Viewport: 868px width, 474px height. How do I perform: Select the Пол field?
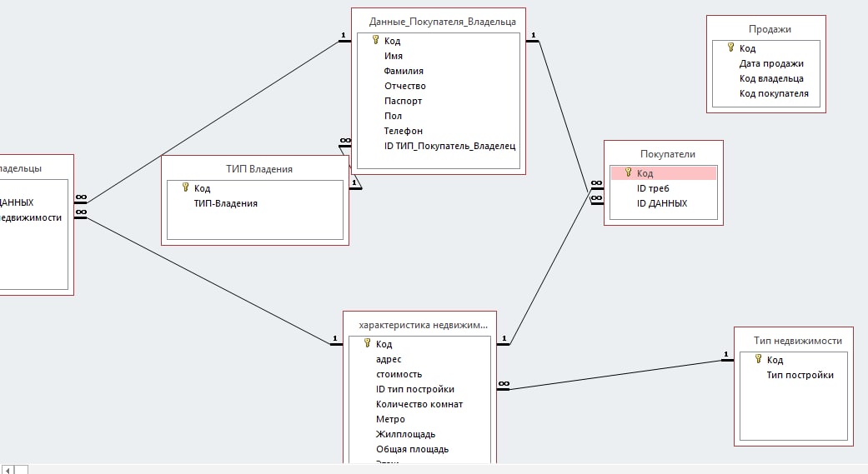393,116
